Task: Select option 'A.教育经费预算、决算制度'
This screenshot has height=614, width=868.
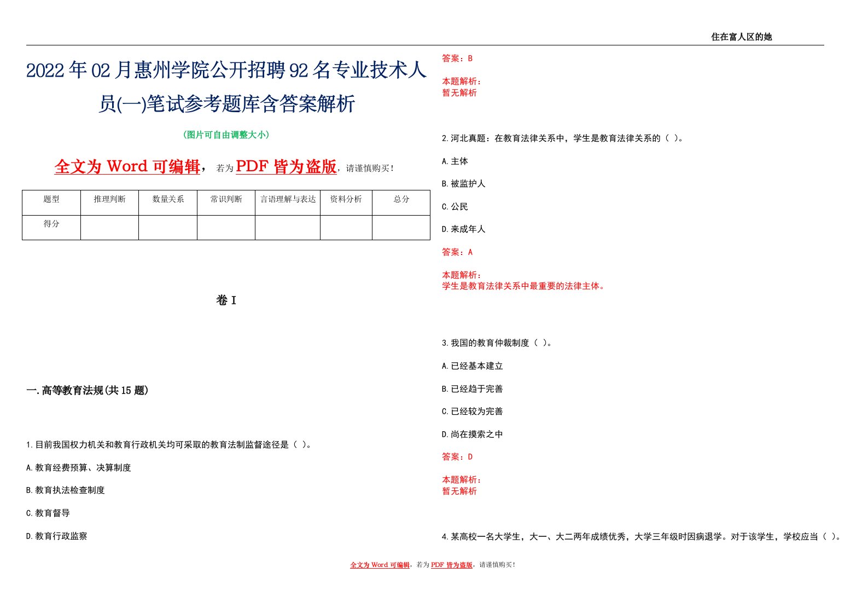Action: click(x=79, y=468)
